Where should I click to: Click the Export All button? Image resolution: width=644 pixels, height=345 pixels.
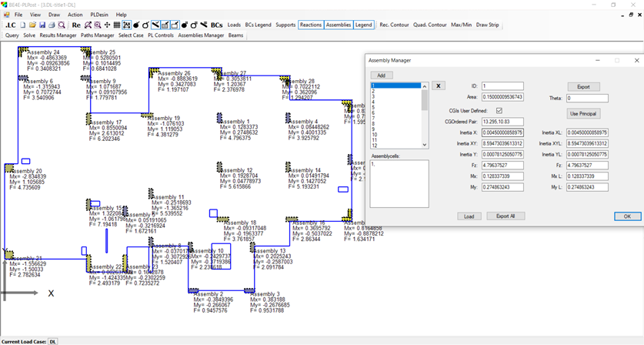506,216
